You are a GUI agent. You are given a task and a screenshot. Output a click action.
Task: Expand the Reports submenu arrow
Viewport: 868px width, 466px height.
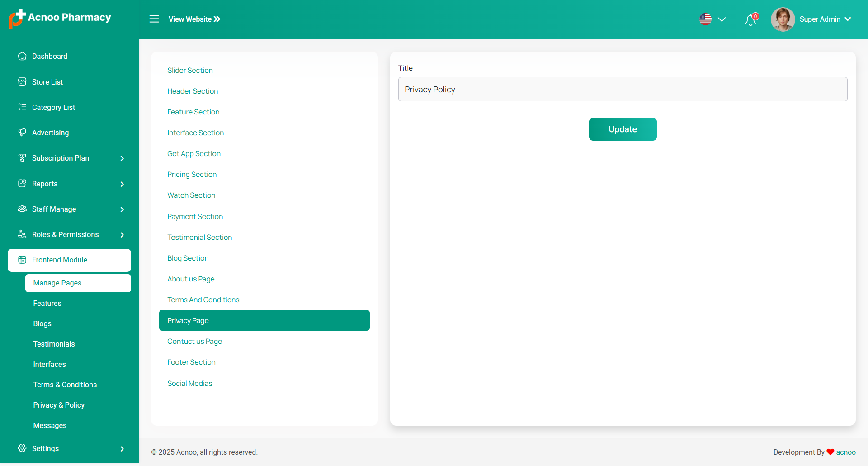(x=122, y=184)
